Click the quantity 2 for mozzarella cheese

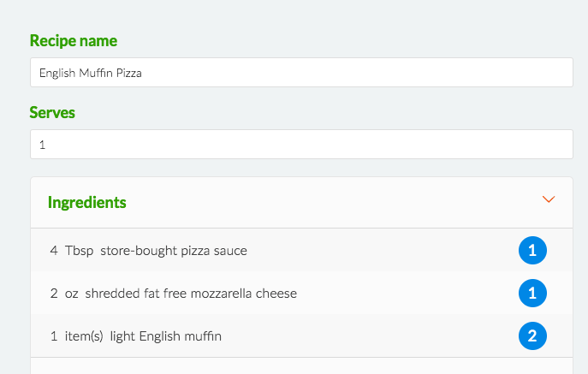(54, 294)
